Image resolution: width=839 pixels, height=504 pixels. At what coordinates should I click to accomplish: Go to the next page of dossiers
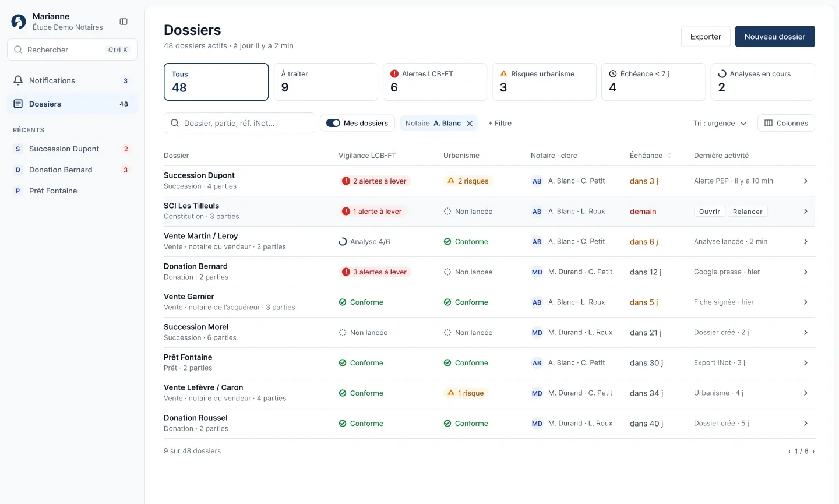[x=813, y=452]
